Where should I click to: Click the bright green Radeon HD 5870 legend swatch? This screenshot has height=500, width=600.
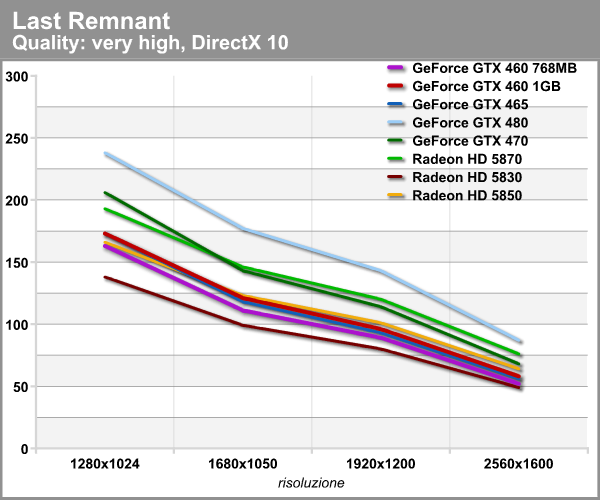395,159
